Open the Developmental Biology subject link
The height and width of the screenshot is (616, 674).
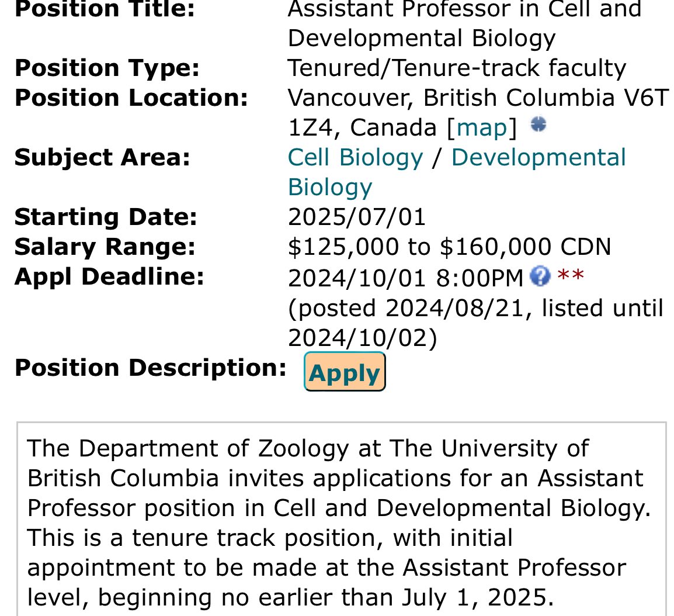coord(457,172)
